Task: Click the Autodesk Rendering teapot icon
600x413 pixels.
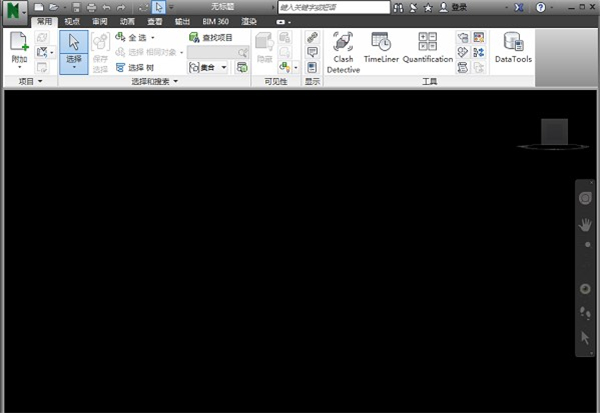Action: click(x=463, y=38)
